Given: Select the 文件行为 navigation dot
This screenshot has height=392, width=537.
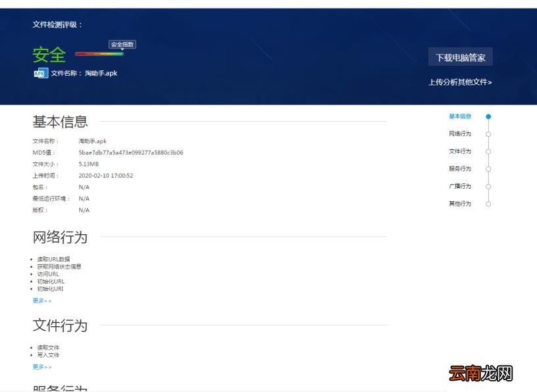Looking at the screenshot, I should (488, 152).
